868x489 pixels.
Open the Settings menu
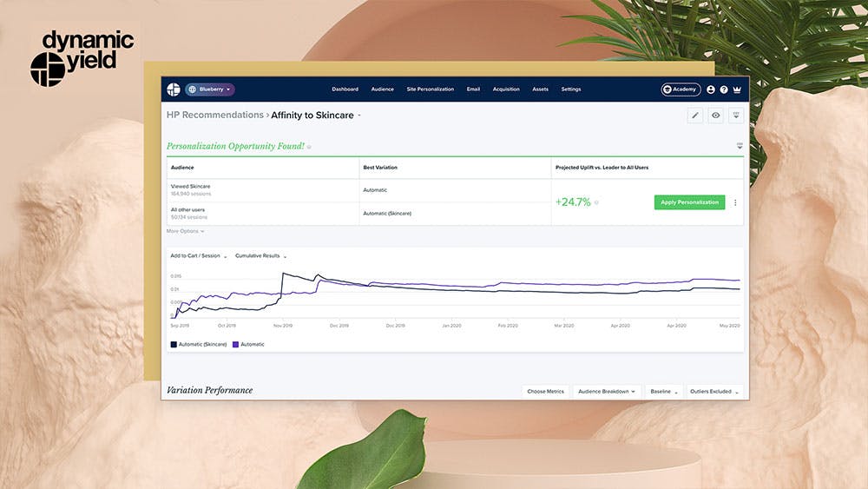pos(571,89)
